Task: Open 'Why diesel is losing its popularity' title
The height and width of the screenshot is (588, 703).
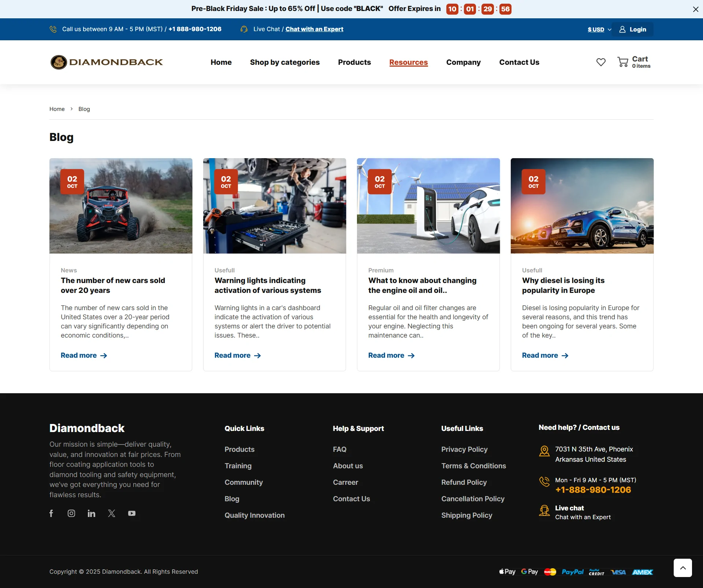Action: pyautogui.click(x=563, y=285)
